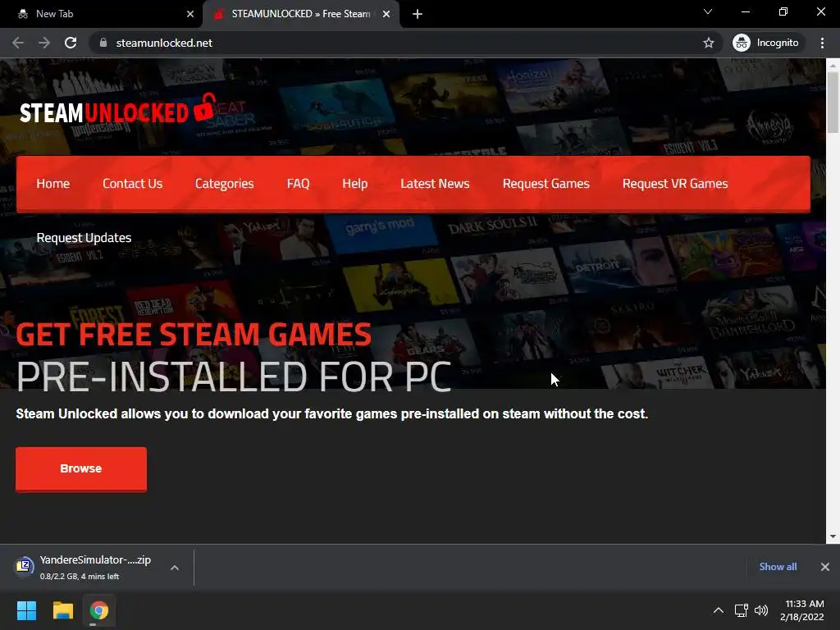Viewport: 840px width, 630px height.
Task: Open the volume tray icon
Action: click(x=760, y=610)
